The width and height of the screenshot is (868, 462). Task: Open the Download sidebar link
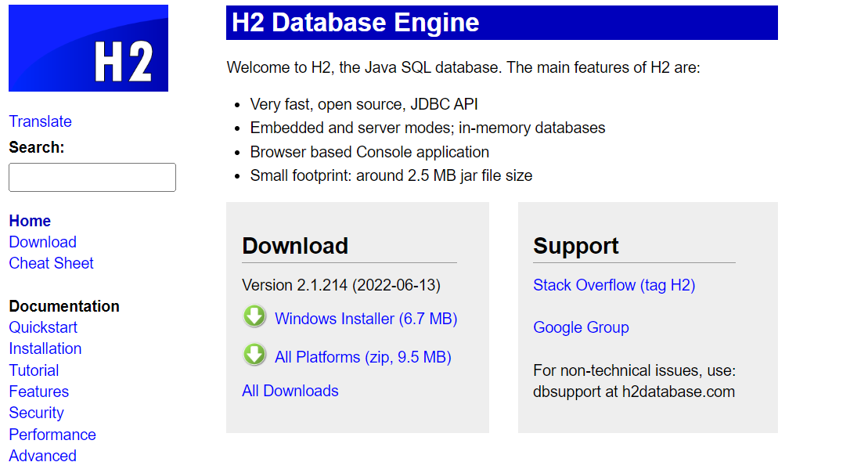(42, 242)
